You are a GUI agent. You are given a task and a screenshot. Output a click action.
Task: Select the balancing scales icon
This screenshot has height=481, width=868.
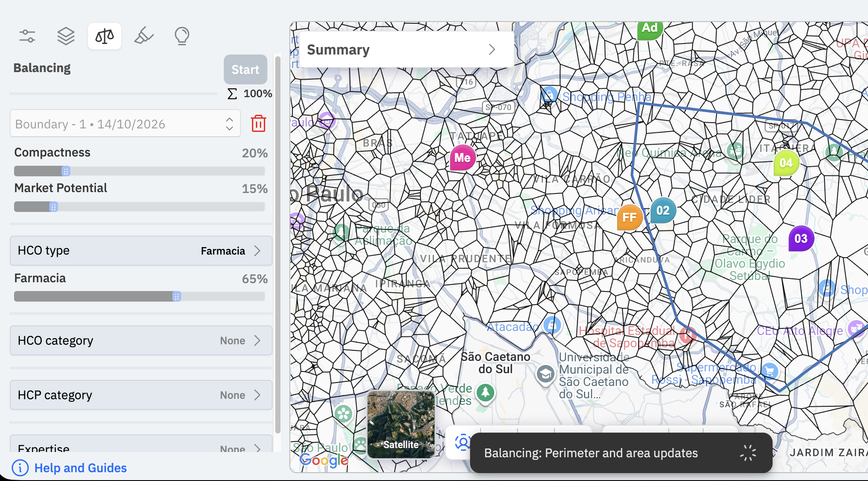105,36
